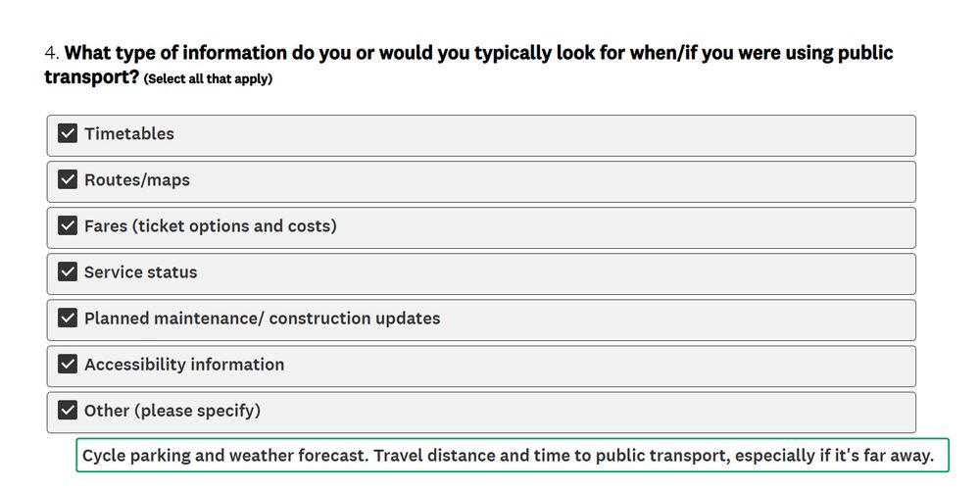Click the question 4 heading text
Screen dimensions: 980x491
click(x=468, y=65)
